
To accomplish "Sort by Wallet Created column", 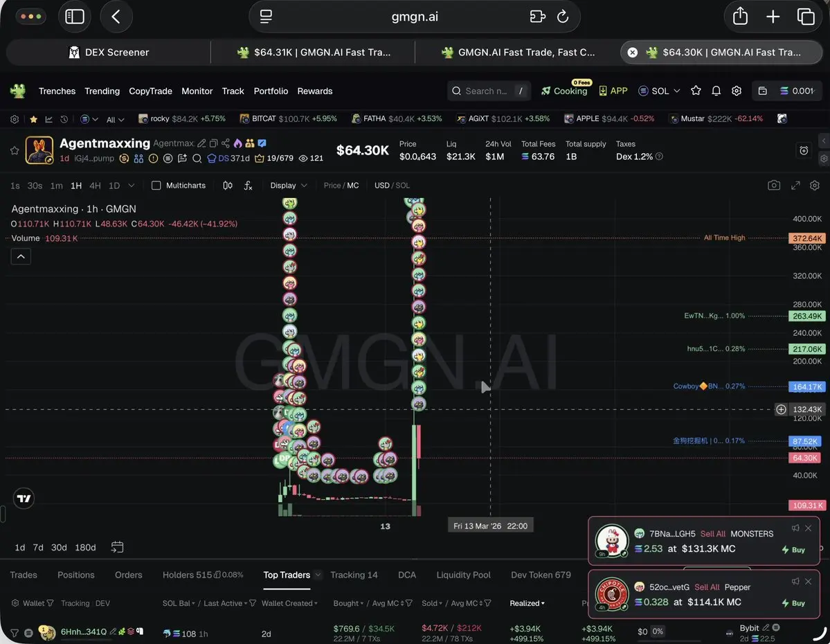I will 289,603.
